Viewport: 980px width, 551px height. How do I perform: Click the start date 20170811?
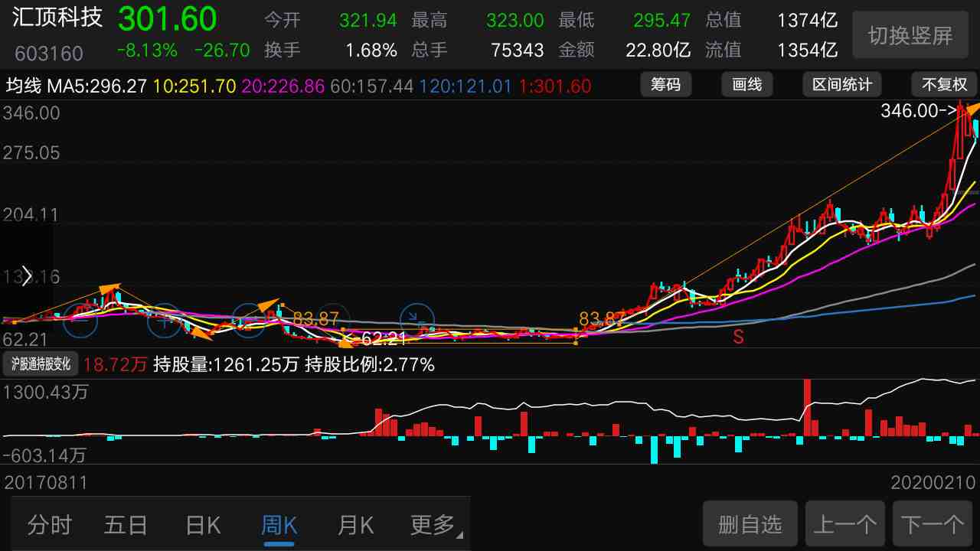pos(47,483)
